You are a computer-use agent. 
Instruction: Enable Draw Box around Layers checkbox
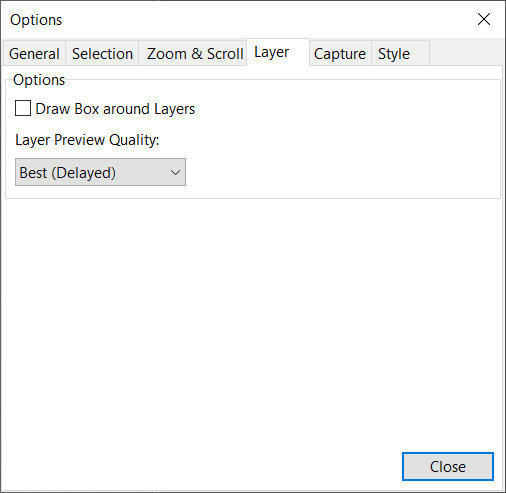coord(23,108)
